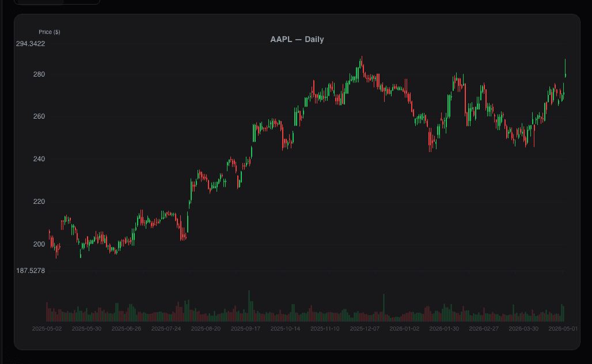
Task: Click the 2025-08-20 date label
Action: pos(206,329)
